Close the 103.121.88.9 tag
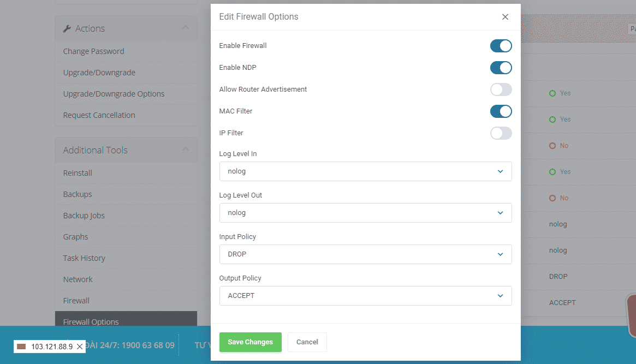This screenshot has height=364, width=636. click(x=80, y=347)
